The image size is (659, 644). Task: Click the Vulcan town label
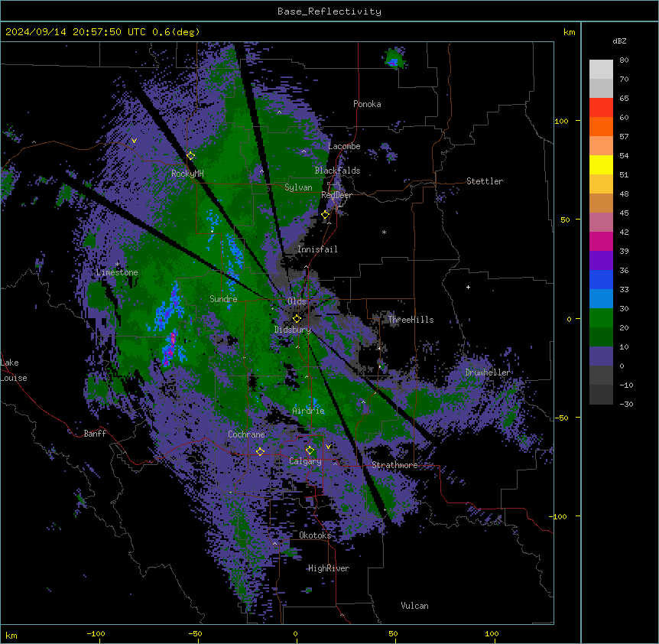(x=414, y=606)
